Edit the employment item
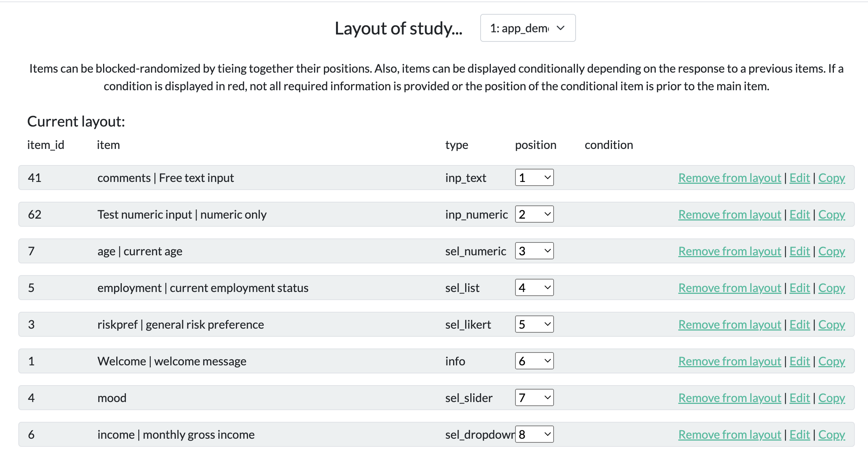This screenshot has width=868, height=460. [x=800, y=288]
